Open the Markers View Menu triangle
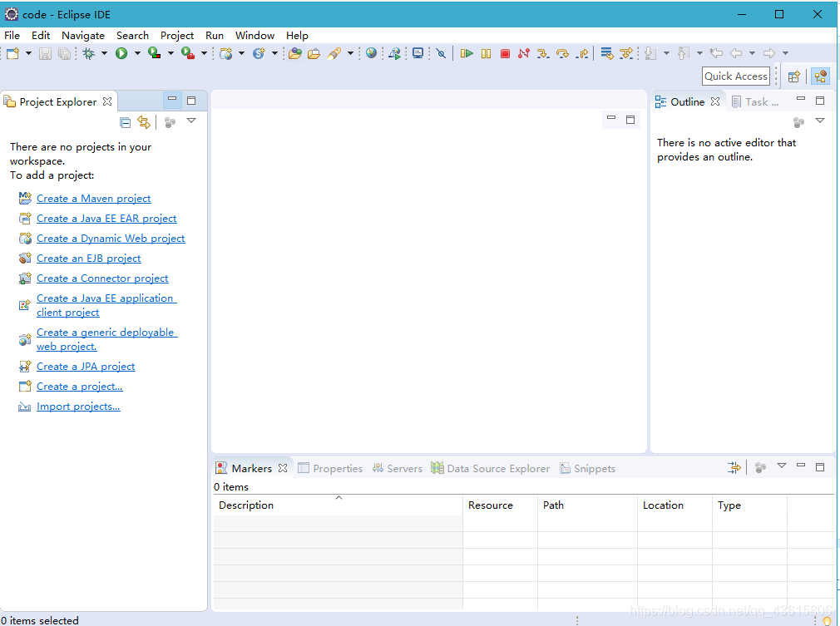Screen dimensions: 840x626 coord(782,466)
